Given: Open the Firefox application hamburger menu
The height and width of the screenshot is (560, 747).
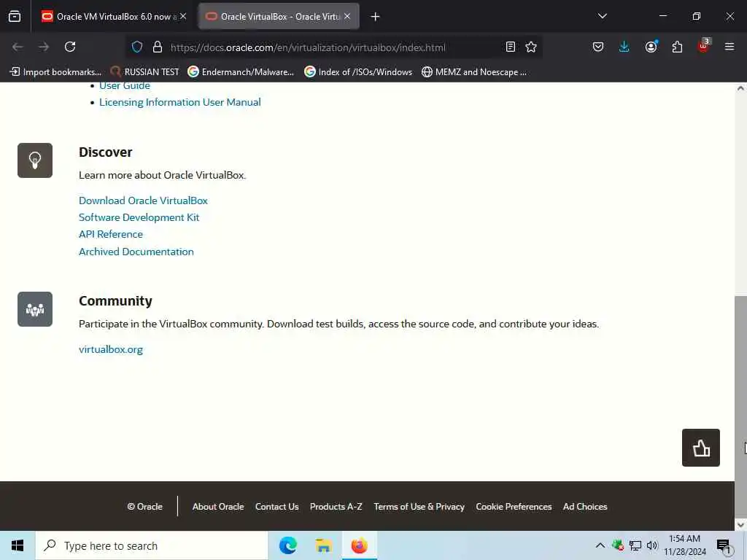Looking at the screenshot, I should pyautogui.click(x=729, y=47).
